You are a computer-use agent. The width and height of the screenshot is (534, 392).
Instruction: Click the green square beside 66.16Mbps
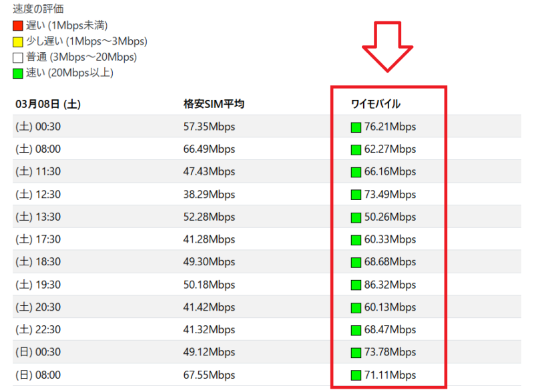coord(356,172)
